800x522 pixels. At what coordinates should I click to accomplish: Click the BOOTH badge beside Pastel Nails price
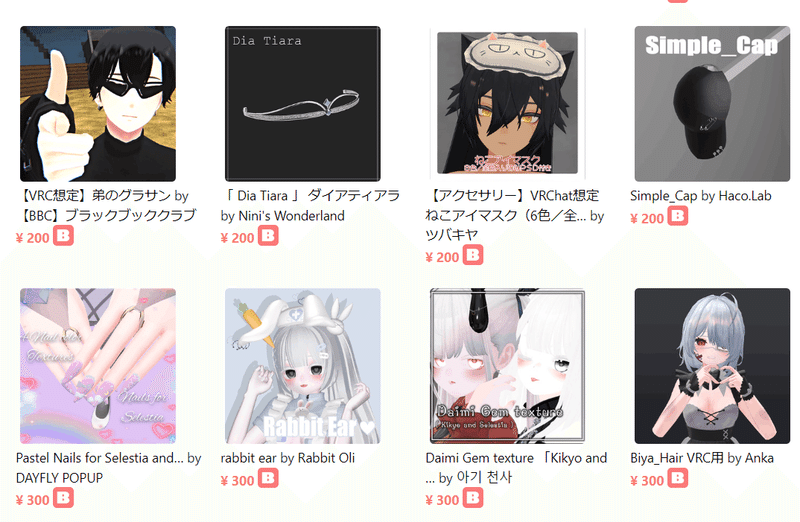coord(63,498)
